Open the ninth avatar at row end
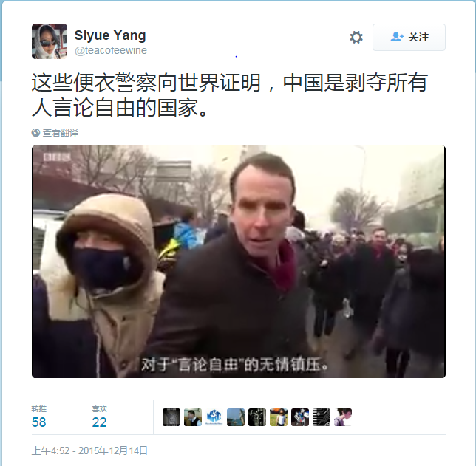This screenshot has height=466, width=476. click(x=343, y=417)
